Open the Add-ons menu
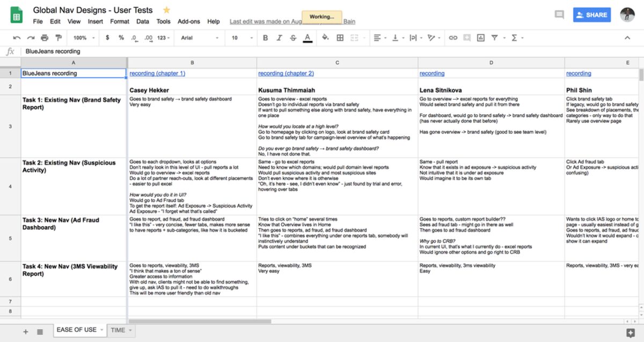 (x=189, y=21)
